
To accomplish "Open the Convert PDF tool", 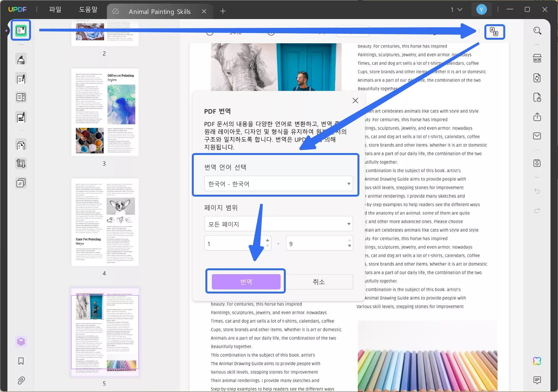I will 537,78.
